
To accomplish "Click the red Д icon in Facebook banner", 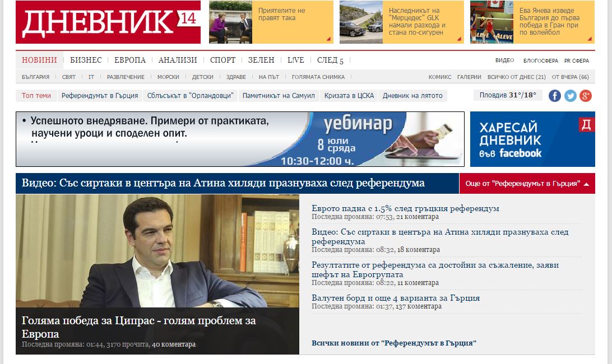I will click(587, 124).
